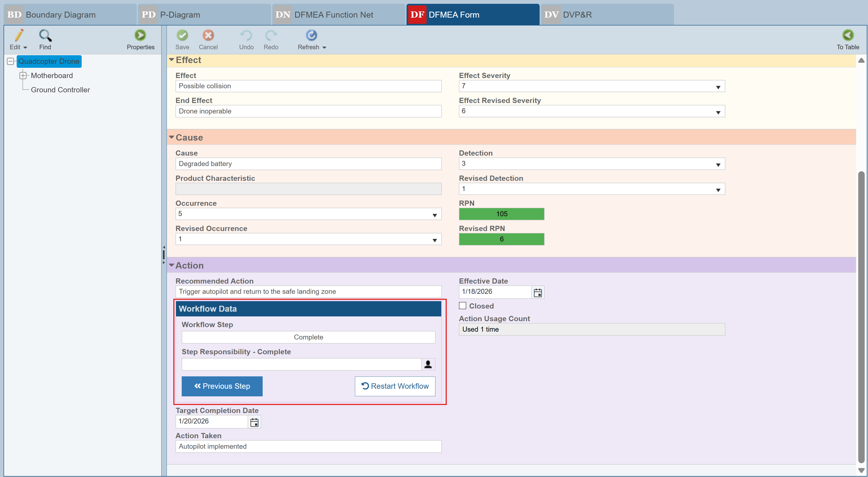This screenshot has height=477, width=868.
Task: Click the Save checkmark icon
Action: (182, 35)
